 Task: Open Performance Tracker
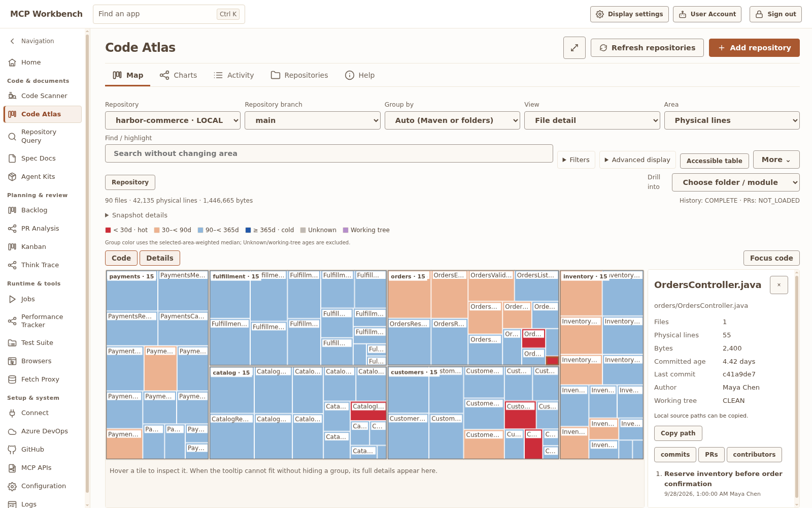coord(43,321)
